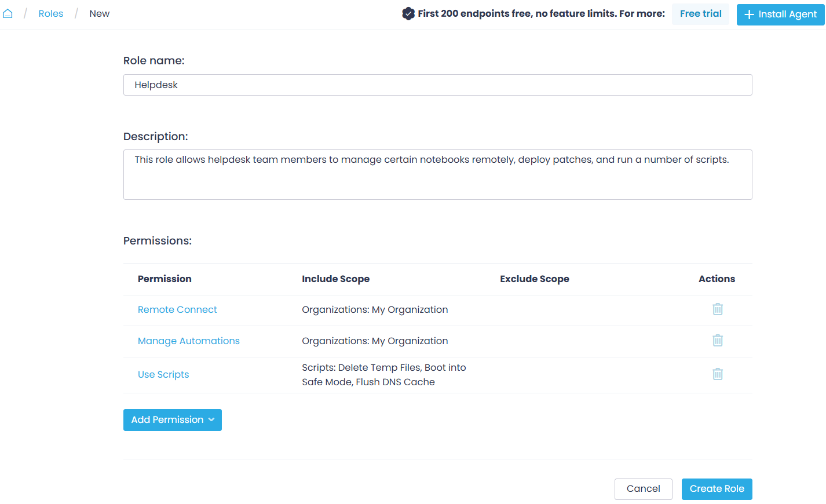
Task: Create the Helpdesk role
Action: pyautogui.click(x=717, y=489)
